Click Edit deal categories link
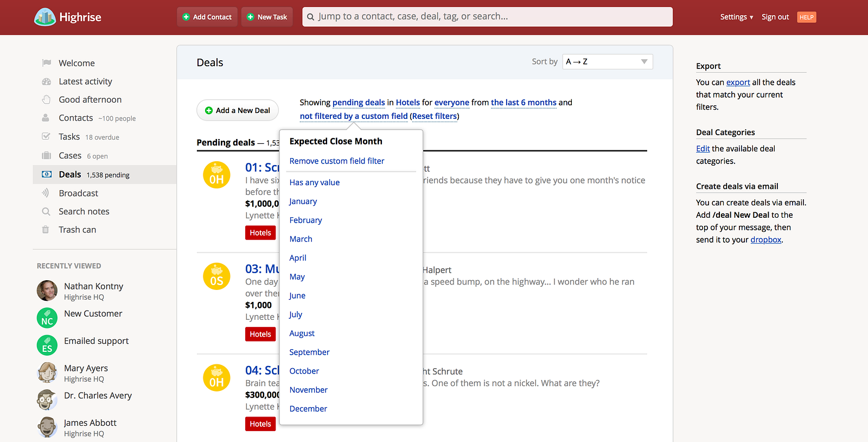This screenshot has height=442, width=868. [703, 148]
